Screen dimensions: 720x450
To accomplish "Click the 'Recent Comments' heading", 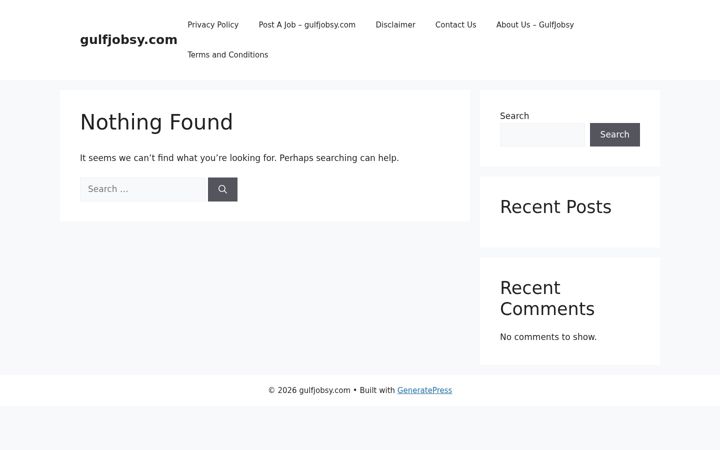I will point(547,298).
